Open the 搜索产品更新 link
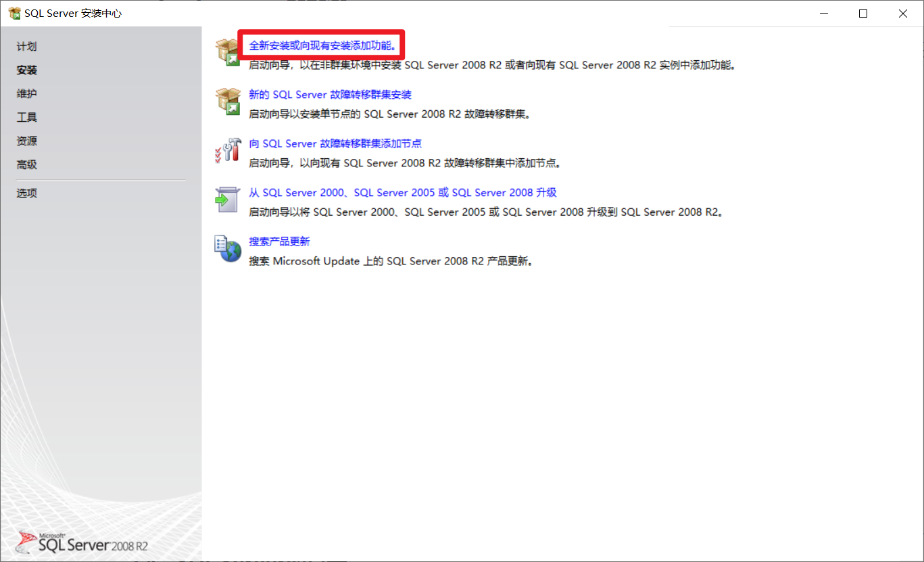924x562 pixels. (279, 241)
